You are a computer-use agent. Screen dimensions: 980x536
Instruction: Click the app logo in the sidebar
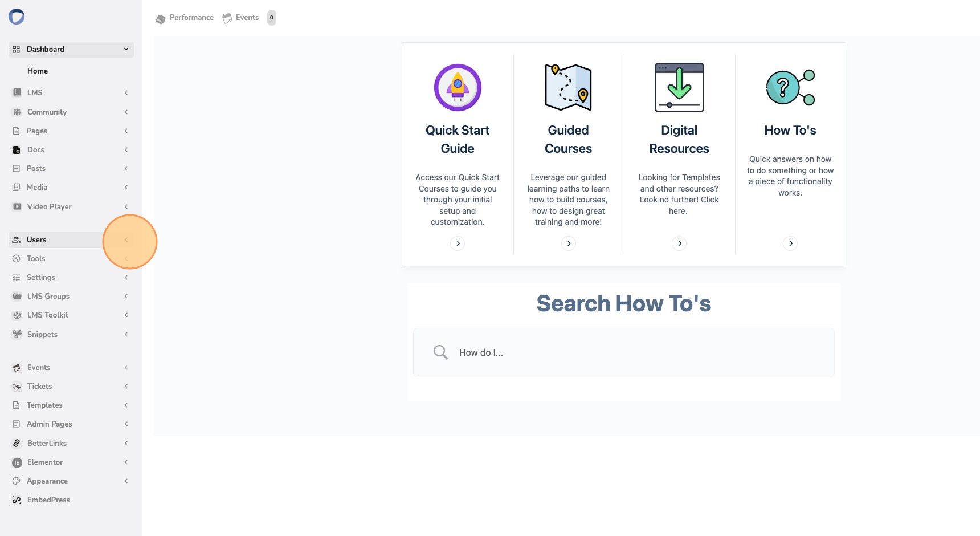[x=17, y=17]
